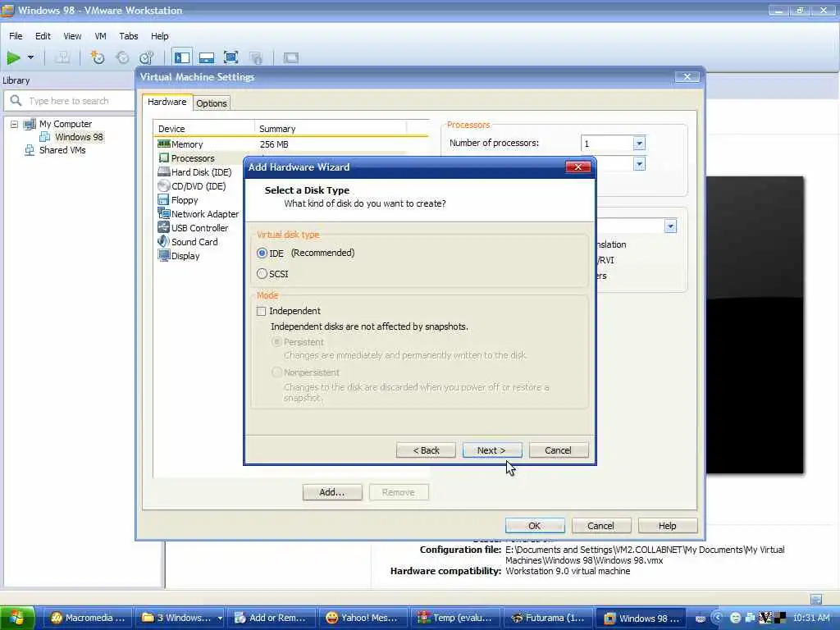840x630 pixels.
Task: Open Futurama taskbar item
Action: pos(547,619)
